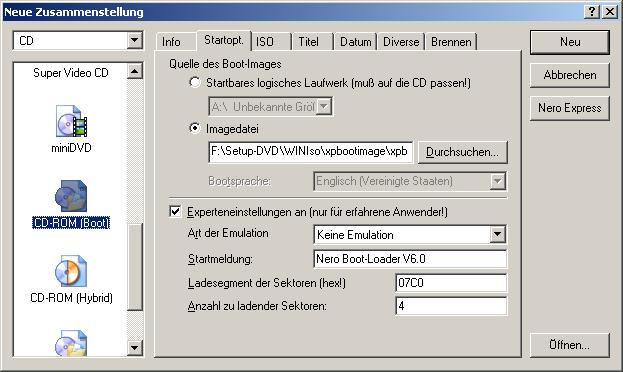Screen dimensions: 623x372
Task: Click the Anzahl zu ladender Sektoren: label
Action: [257, 306]
